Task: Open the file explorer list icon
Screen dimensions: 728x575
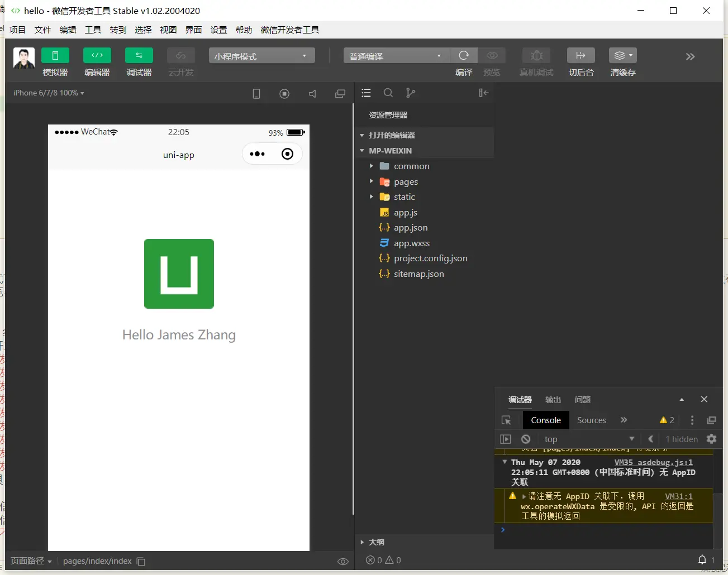Action: click(366, 93)
